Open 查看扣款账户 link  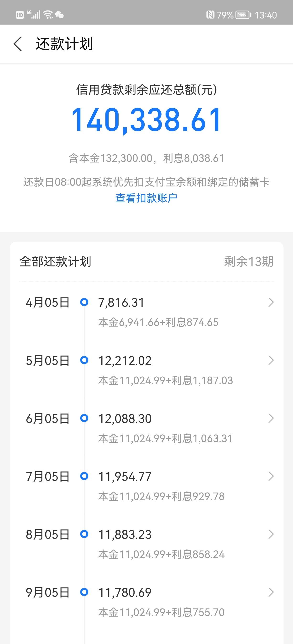point(146,198)
